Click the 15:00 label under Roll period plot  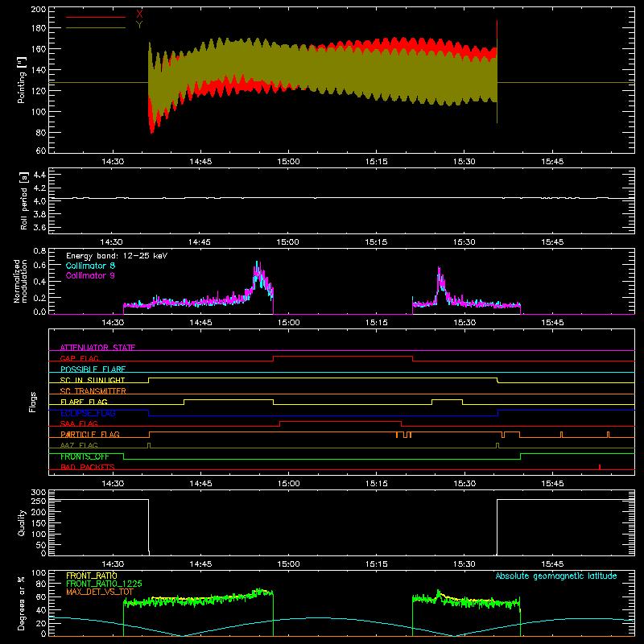point(288,242)
